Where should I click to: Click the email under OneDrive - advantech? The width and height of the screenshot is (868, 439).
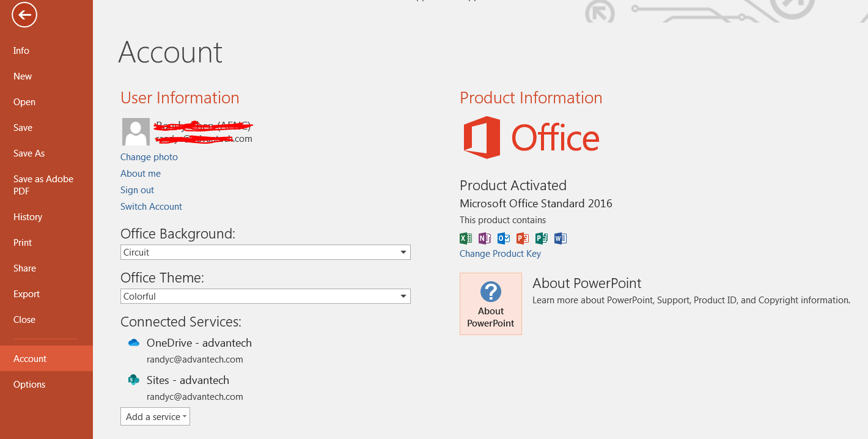click(x=195, y=360)
